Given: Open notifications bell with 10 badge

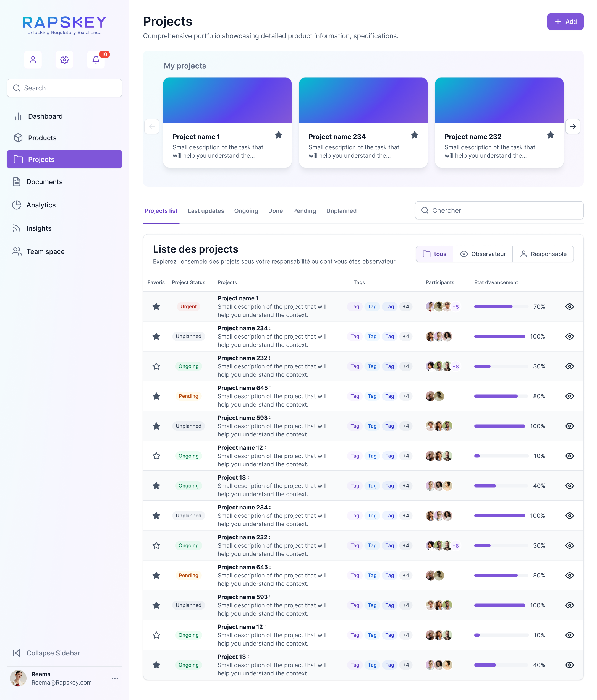Looking at the screenshot, I should pyautogui.click(x=96, y=60).
